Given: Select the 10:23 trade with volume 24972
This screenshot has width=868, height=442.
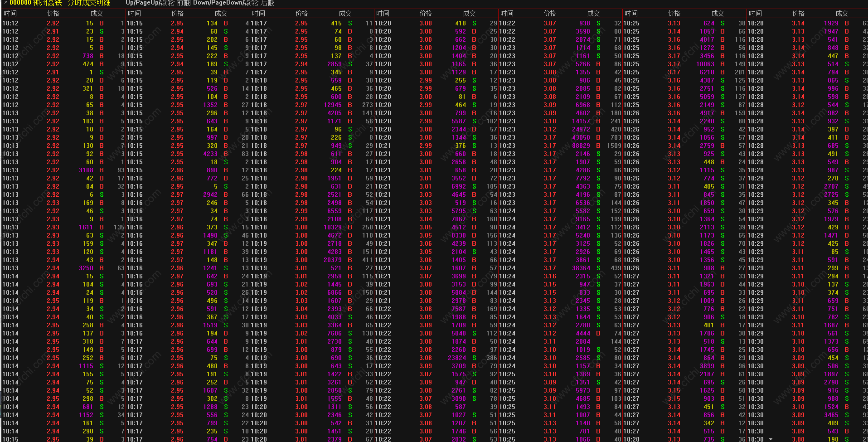Looking at the screenshot, I should coord(581,129).
